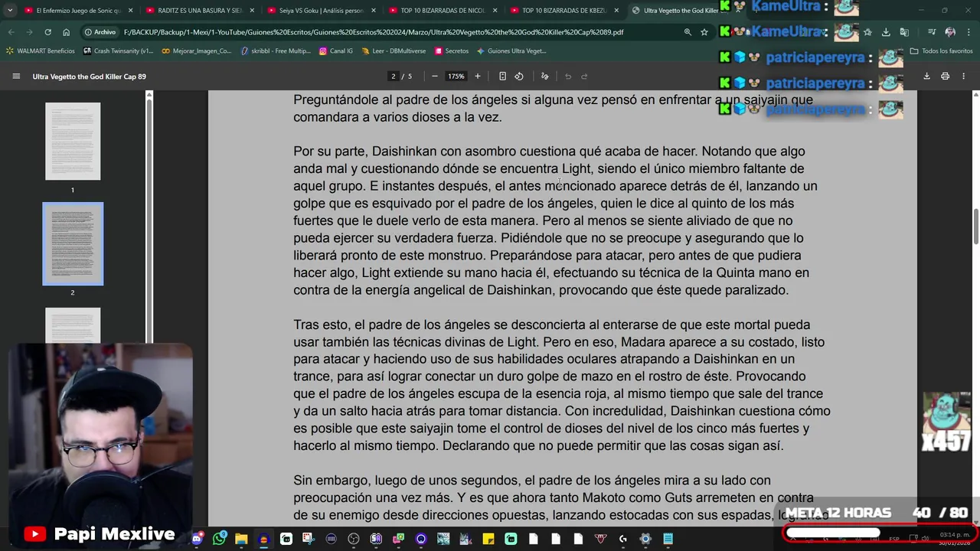This screenshot has width=980, height=551.
Task: Select page 2 thumbnail
Action: coord(73,244)
